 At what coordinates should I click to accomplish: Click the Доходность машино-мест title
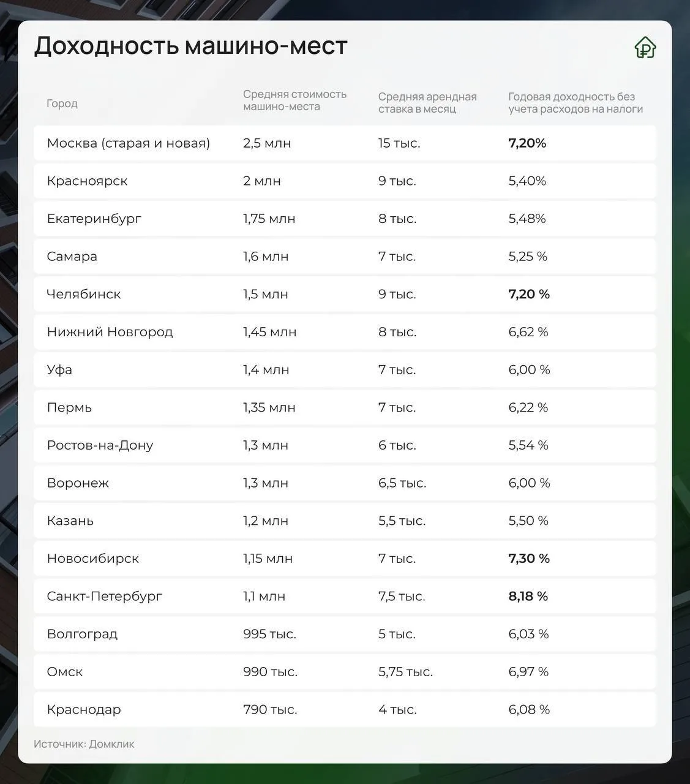(190, 46)
